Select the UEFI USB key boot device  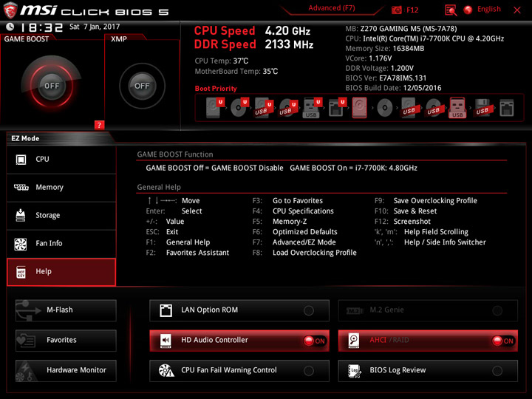pyautogui.click(x=312, y=108)
